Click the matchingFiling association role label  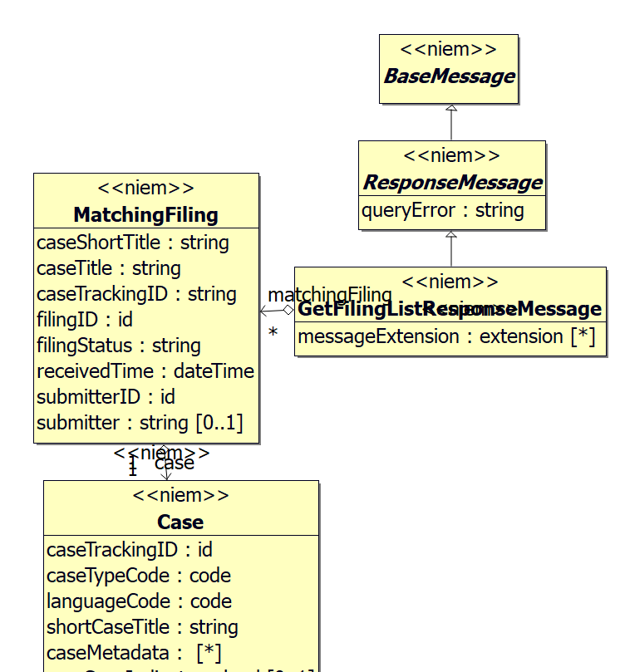click(329, 295)
